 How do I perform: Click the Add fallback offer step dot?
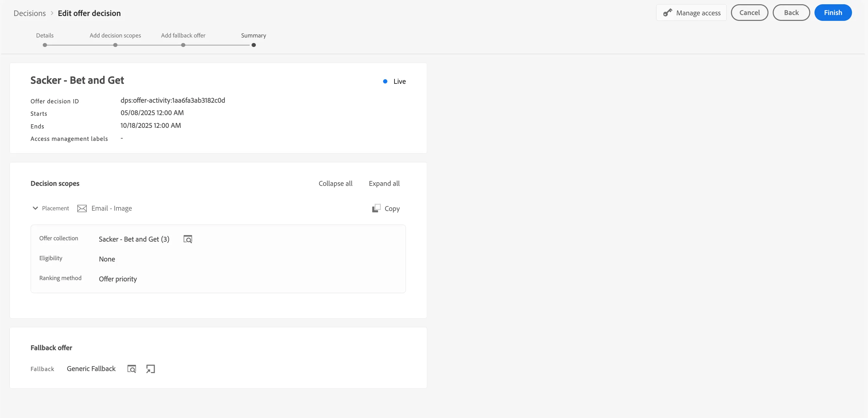[183, 45]
